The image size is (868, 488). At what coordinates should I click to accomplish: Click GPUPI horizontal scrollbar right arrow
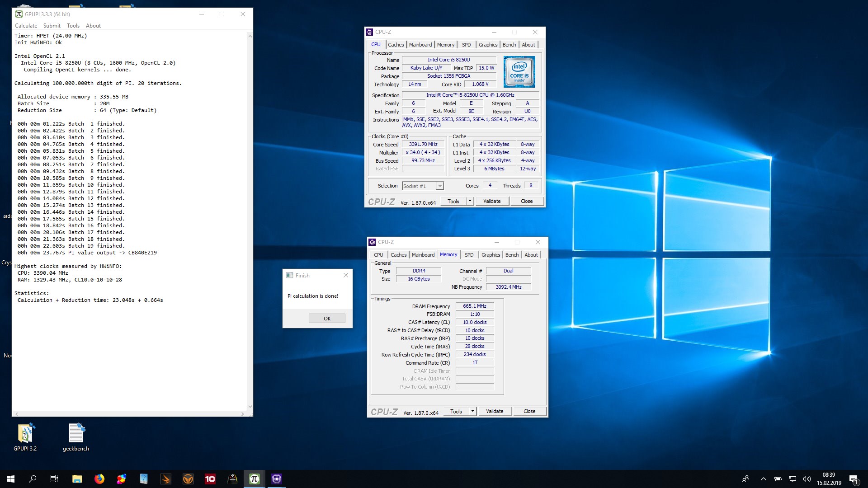point(243,414)
